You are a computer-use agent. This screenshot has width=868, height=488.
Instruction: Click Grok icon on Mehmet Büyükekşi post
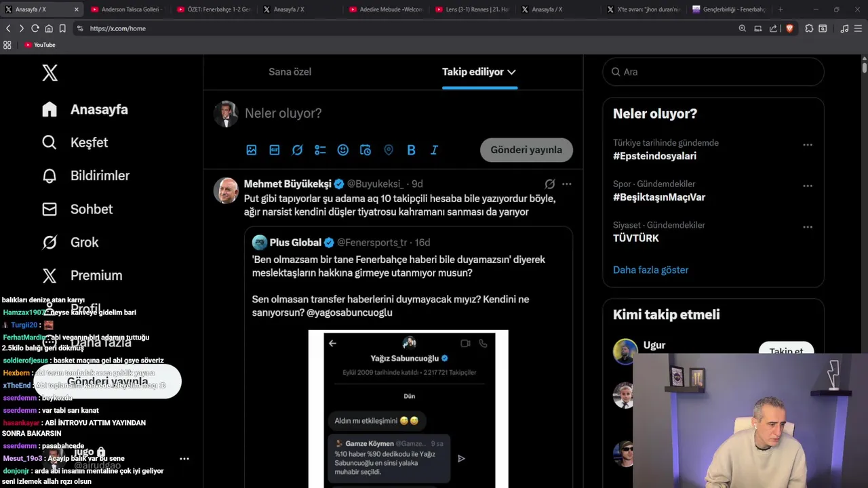pyautogui.click(x=550, y=184)
